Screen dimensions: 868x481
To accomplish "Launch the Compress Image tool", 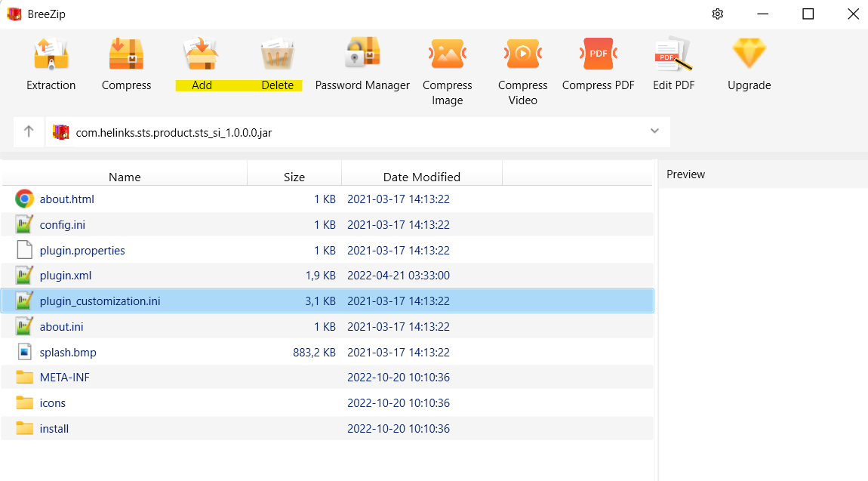I will pyautogui.click(x=447, y=55).
